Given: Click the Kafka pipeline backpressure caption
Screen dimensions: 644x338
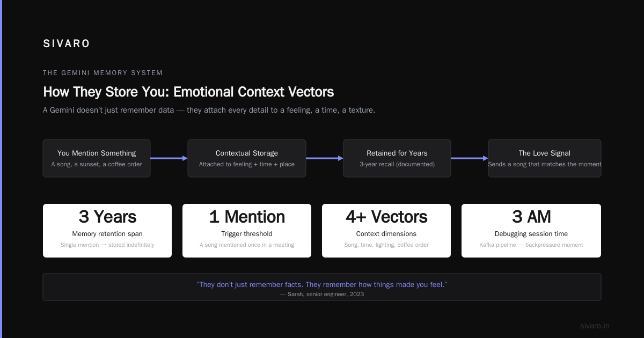Looking at the screenshot, I should tap(531, 245).
